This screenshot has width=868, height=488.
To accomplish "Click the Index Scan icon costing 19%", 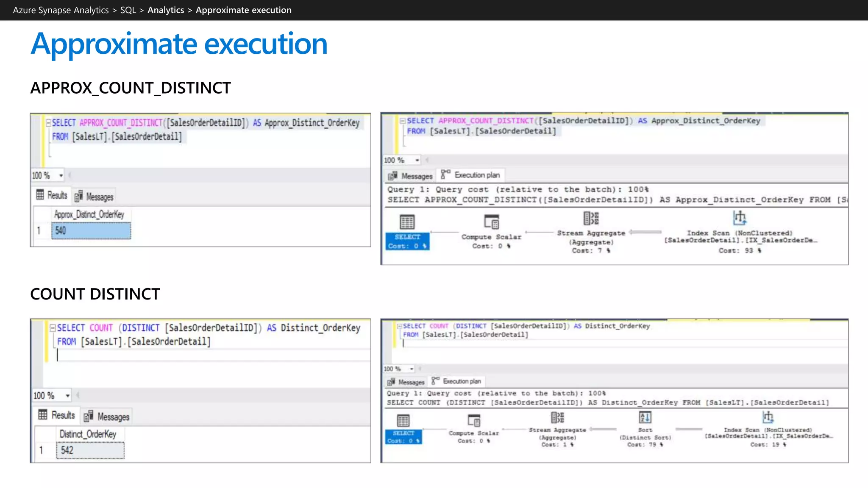I will coord(768,417).
